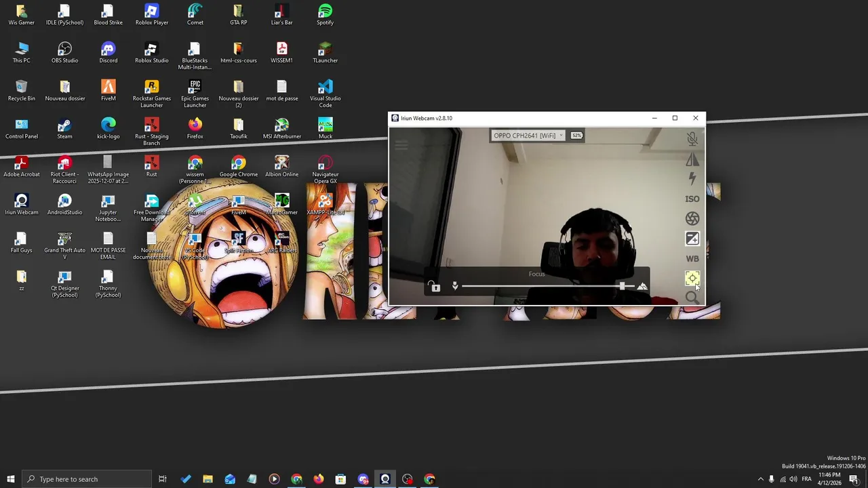This screenshot has width=868, height=488.
Task: Toggle the focus lock padlock icon
Action: click(x=434, y=286)
